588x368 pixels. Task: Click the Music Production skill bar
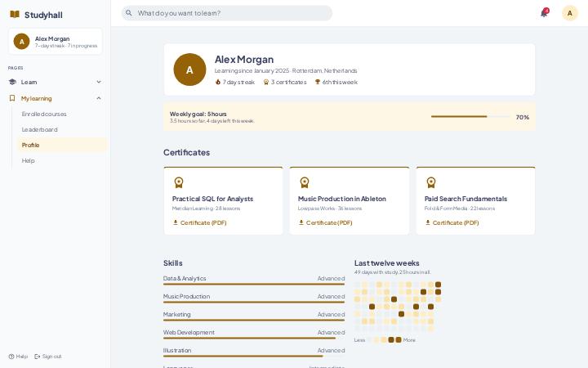tap(254, 302)
